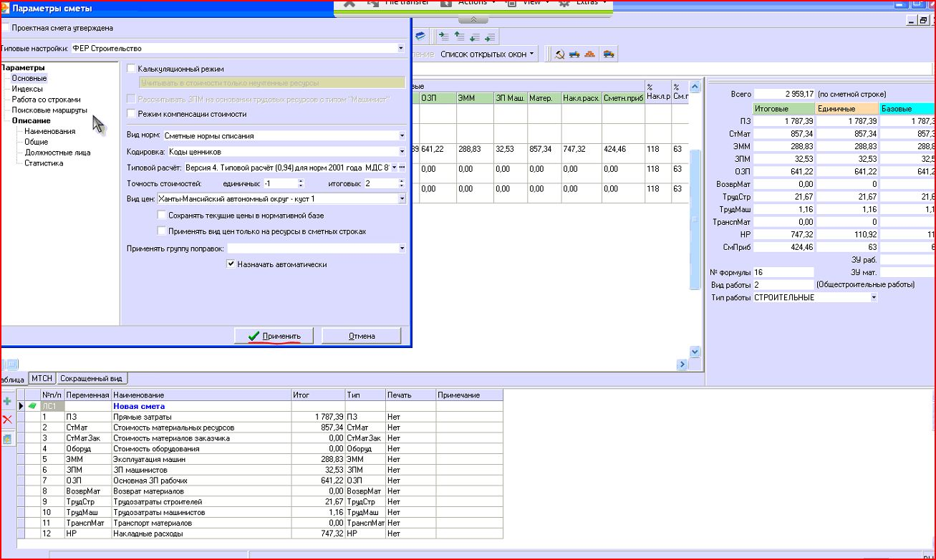Image resolution: width=936 pixels, height=560 pixels.
Task: Click the first green indent arrow icon
Action: [x=444, y=36]
